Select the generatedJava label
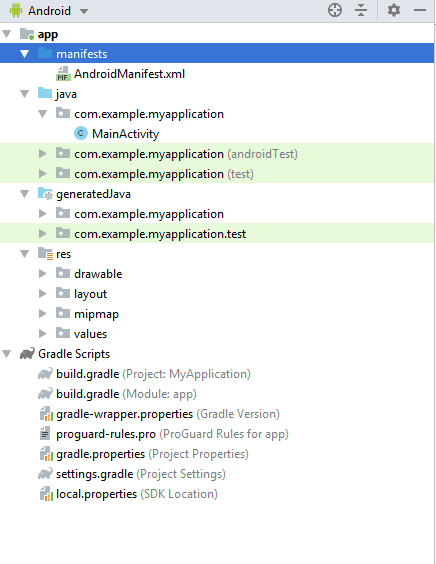 (94, 195)
